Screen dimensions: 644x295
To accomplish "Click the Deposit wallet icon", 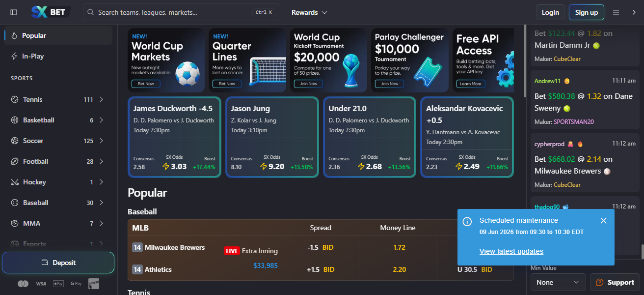I will pos(45,263).
